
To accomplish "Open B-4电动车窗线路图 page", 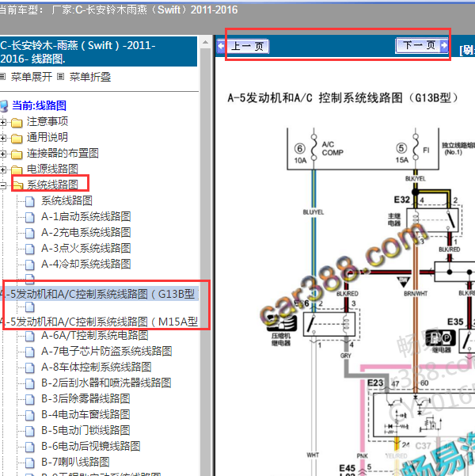I will pos(85,414).
